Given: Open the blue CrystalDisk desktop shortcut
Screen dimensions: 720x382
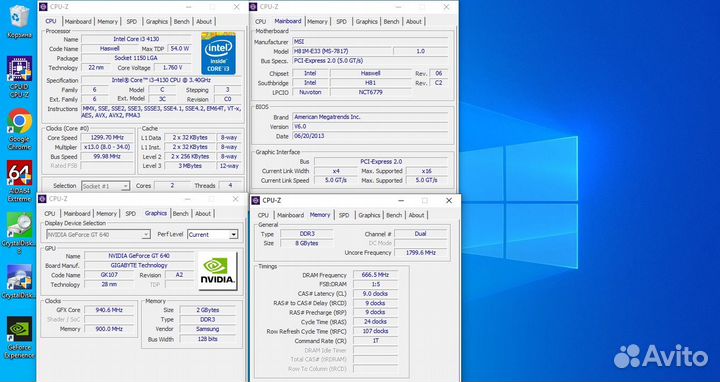Looking at the screenshot, I should pyautogui.click(x=19, y=281).
